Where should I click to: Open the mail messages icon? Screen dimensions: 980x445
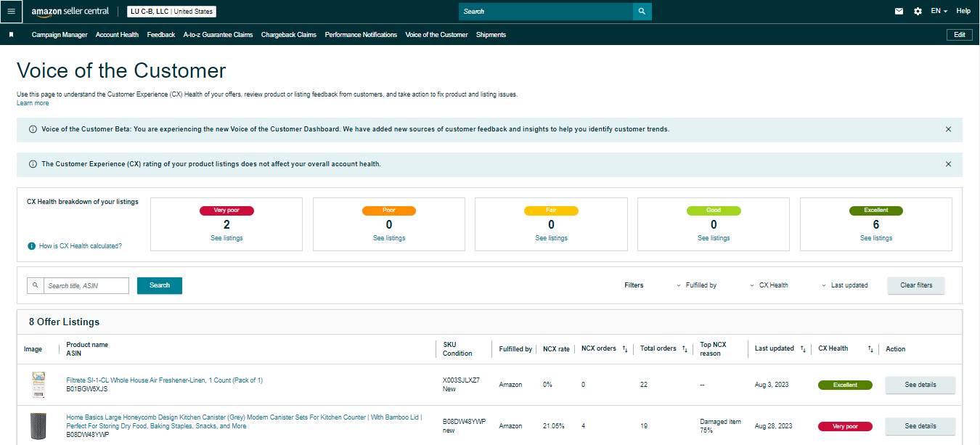coord(899,12)
